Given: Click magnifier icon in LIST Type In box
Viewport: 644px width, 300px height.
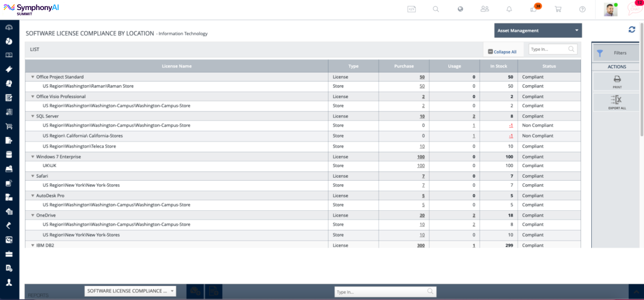Looking at the screenshot, I should (x=571, y=49).
